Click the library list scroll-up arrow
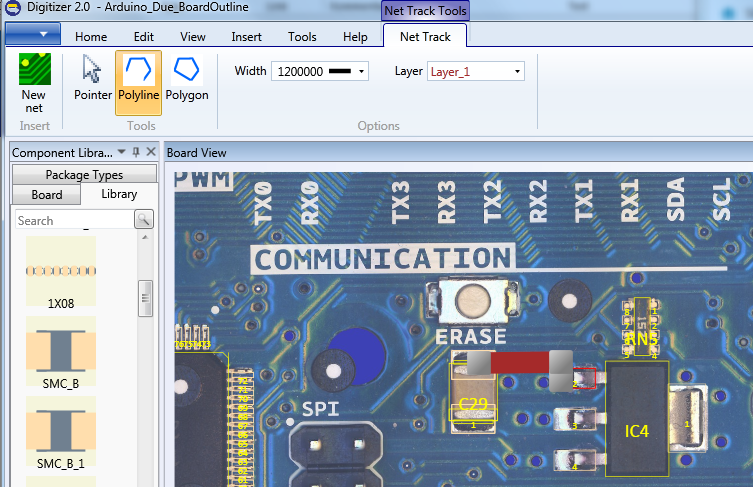 click(145, 237)
